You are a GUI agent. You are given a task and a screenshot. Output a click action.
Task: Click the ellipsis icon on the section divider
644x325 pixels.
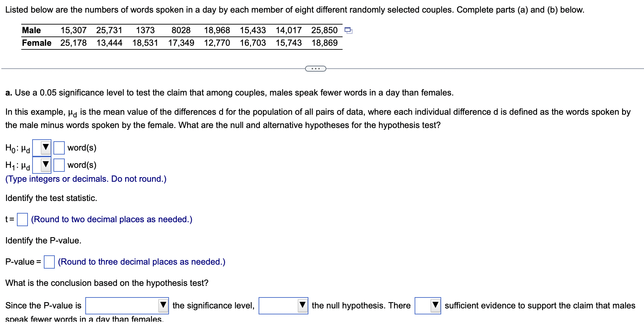tap(315, 69)
